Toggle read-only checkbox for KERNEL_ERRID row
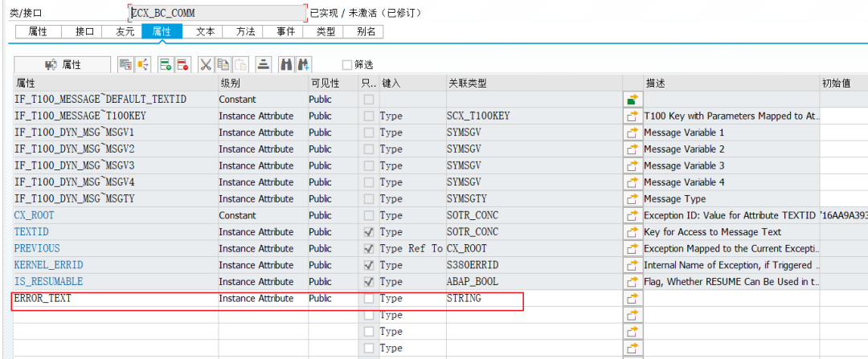Image resolution: width=868 pixels, height=359 pixels. pos(369,266)
